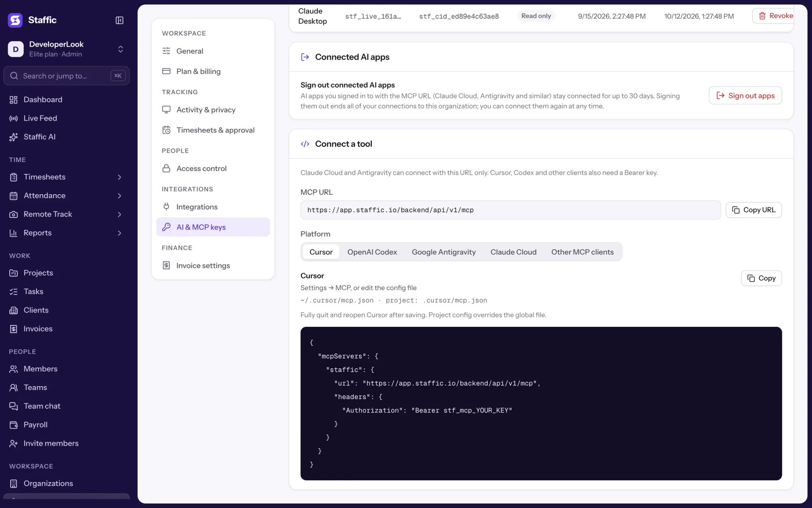The width and height of the screenshot is (812, 508).
Task: Open the Tasks section
Action: [66, 291]
